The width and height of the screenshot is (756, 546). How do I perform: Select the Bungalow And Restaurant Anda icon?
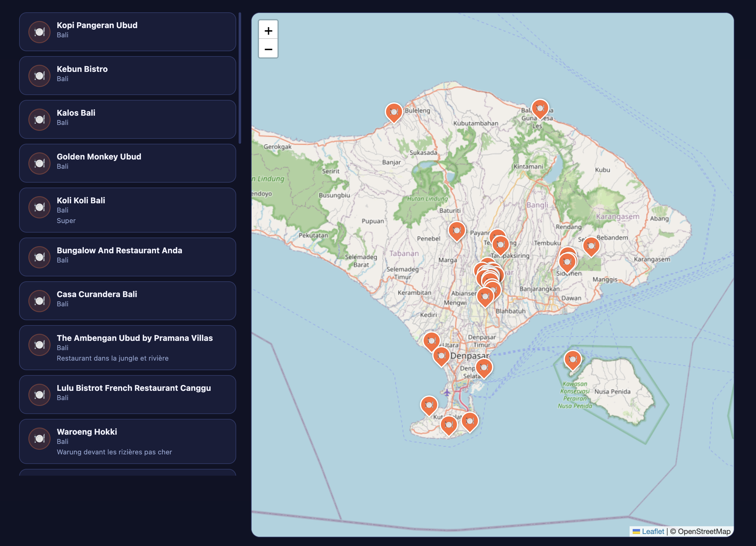pyautogui.click(x=39, y=257)
